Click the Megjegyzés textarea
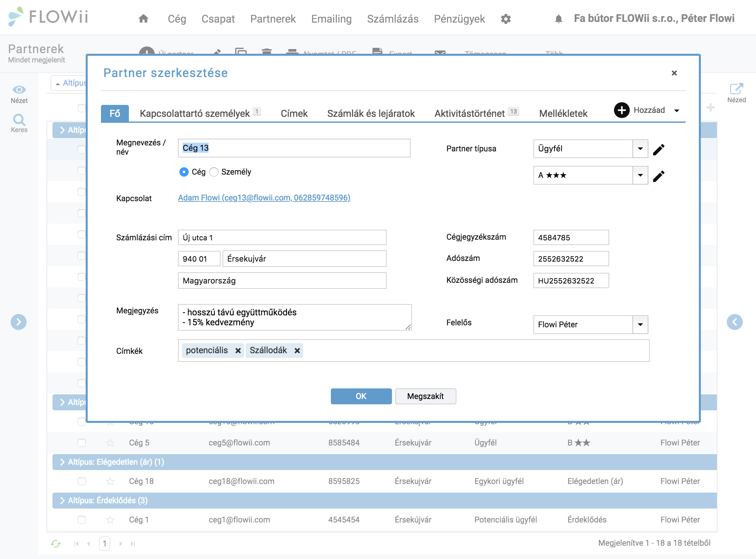Viewport: 756px width, 559px height. click(295, 317)
